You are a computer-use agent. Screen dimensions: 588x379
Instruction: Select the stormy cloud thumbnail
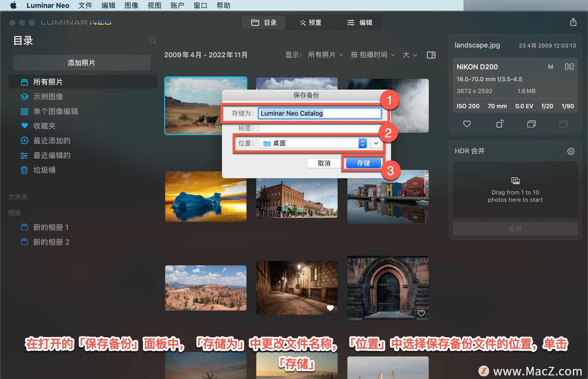410,106
